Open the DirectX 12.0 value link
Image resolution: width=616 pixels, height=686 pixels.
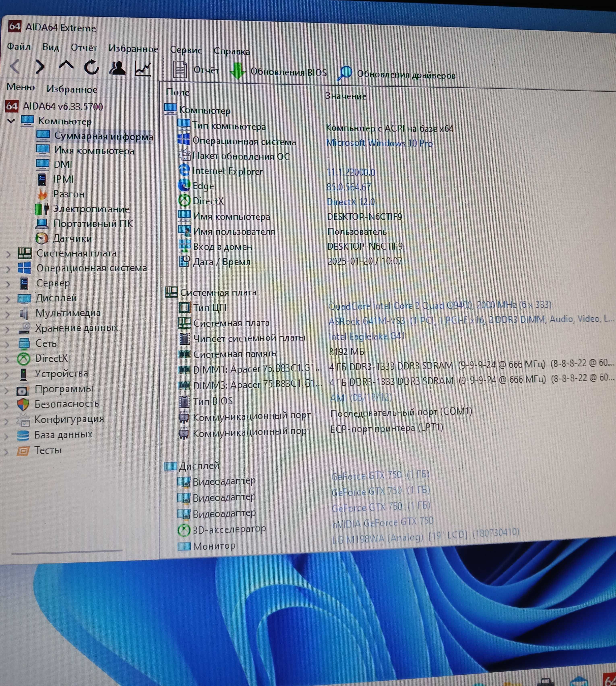(x=351, y=202)
